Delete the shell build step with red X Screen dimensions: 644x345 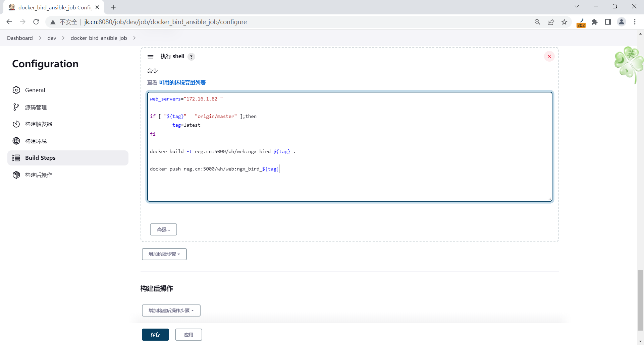click(549, 56)
